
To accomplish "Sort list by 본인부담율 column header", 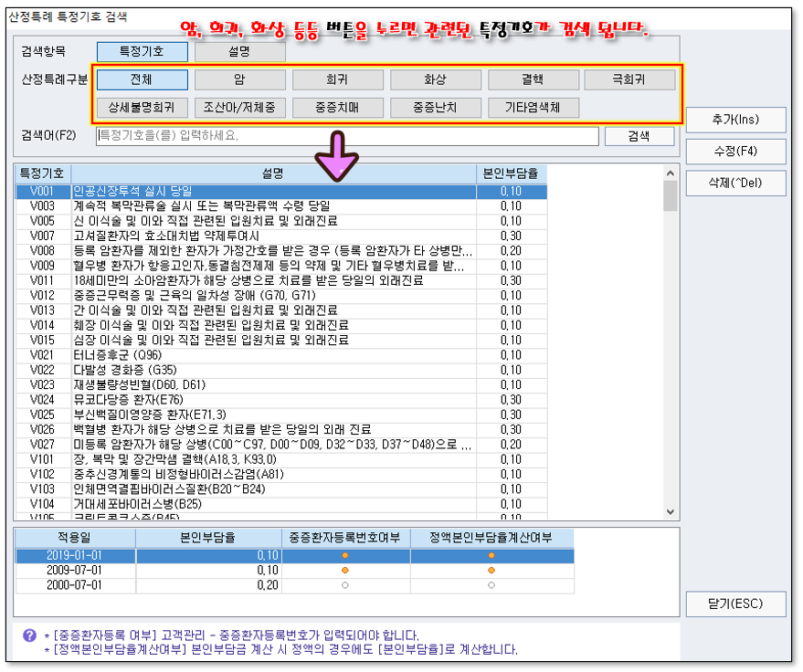I will pyautogui.click(x=511, y=173).
